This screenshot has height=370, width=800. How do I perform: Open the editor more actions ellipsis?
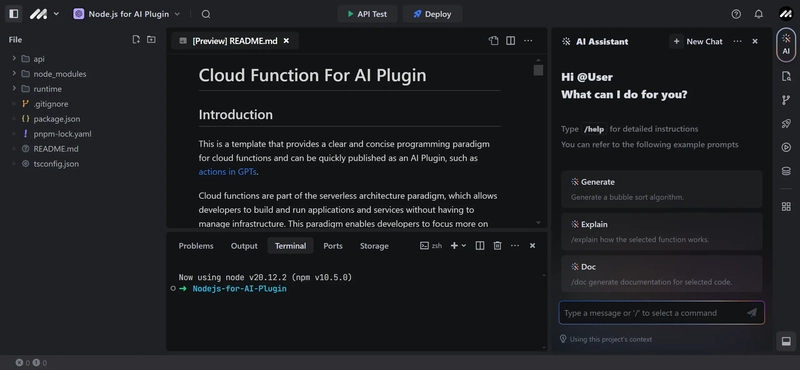pos(528,41)
